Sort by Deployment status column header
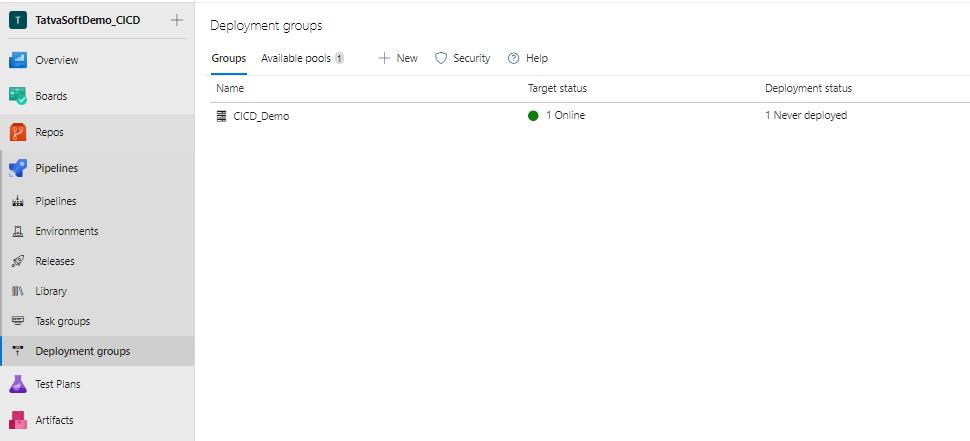This screenshot has width=970, height=441. pyautogui.click(x=809, y=88)
